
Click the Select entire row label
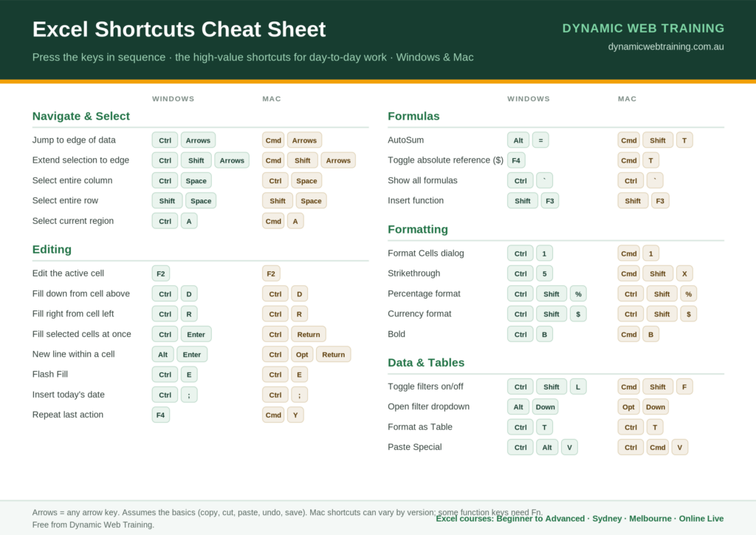pyautogui.click(x=65, y=201)
